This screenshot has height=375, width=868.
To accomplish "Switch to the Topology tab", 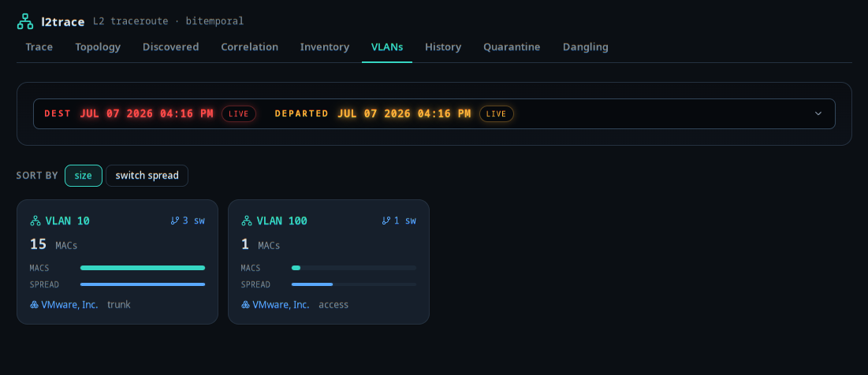I will pyautogui.click(x=98, y=47).
